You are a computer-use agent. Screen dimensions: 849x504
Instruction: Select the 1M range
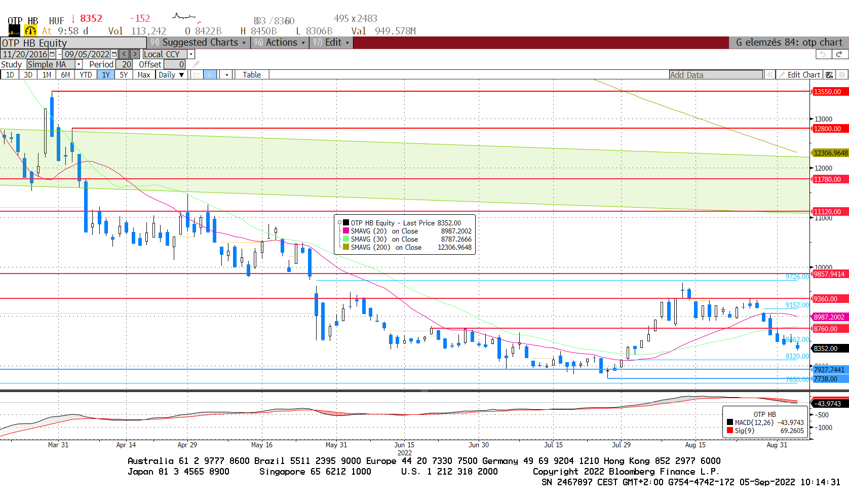47,75
